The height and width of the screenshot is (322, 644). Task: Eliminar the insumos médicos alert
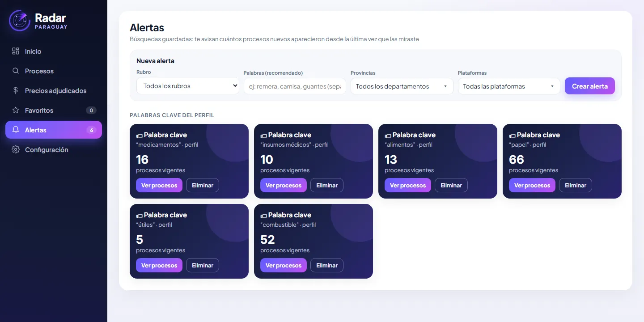click(x=327, y=185)
